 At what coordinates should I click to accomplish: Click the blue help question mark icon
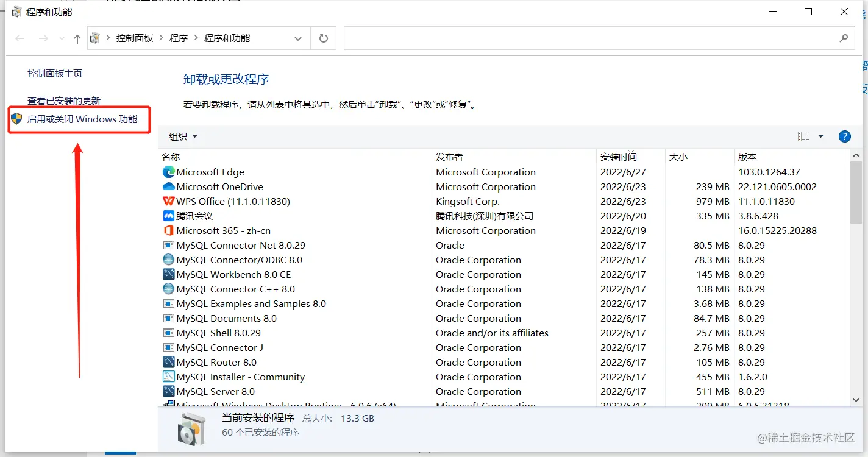[x=845, y=136]
